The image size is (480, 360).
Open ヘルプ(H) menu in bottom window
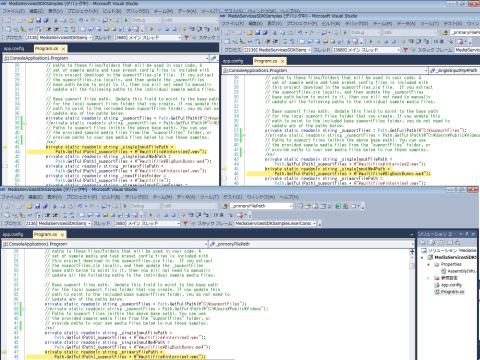coord(289,197)
